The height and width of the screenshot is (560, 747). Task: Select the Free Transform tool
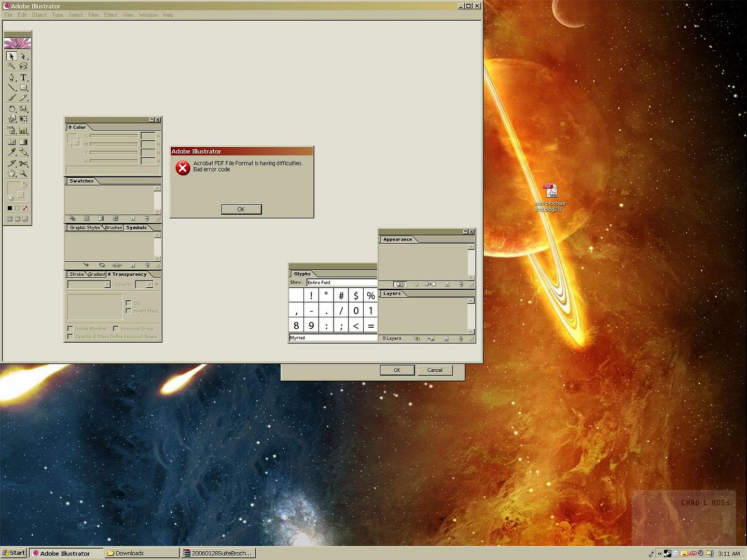click(23, 119)
